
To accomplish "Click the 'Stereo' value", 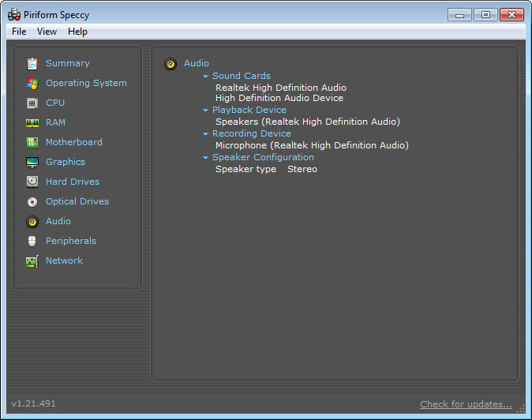I will (302, 169).
